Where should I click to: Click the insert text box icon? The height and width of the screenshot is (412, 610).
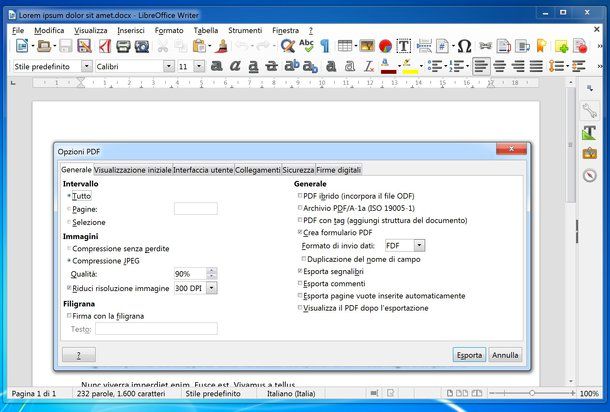[404, 46]
